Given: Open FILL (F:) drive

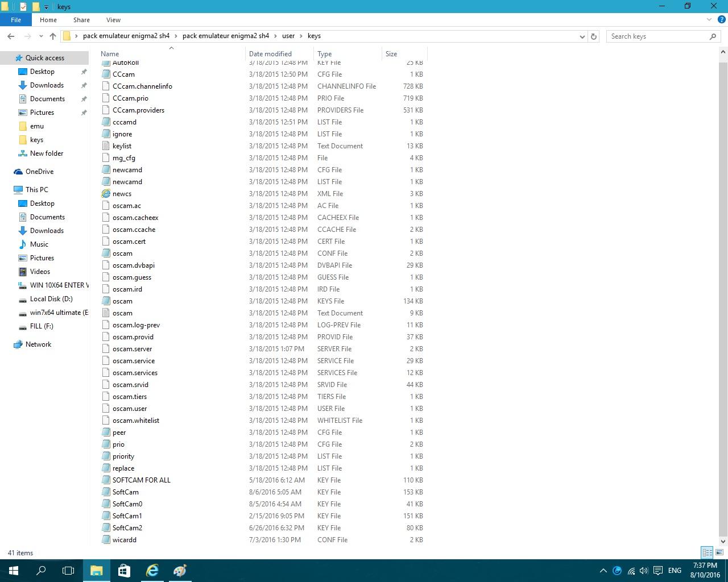Looking at the screenshot, I should [42, 326].
